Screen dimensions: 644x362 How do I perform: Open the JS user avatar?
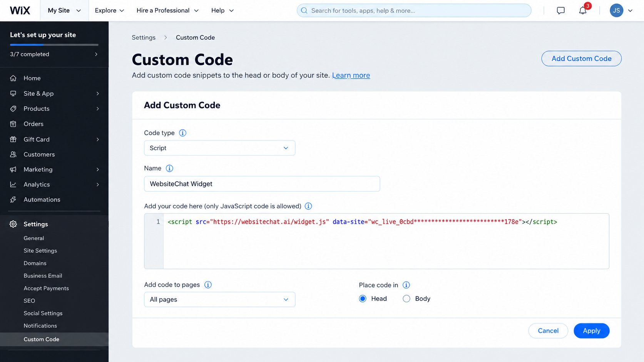(616, 10)
